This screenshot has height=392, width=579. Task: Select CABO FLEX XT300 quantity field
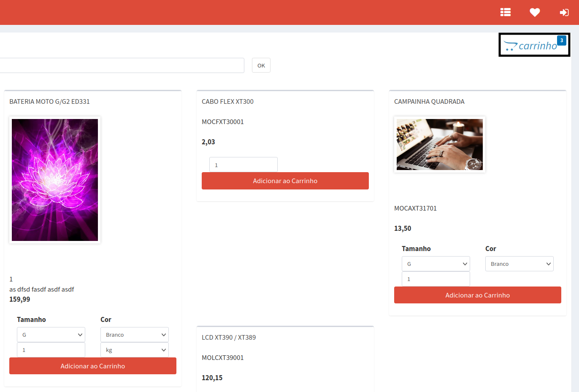click(x=244, y=165)
